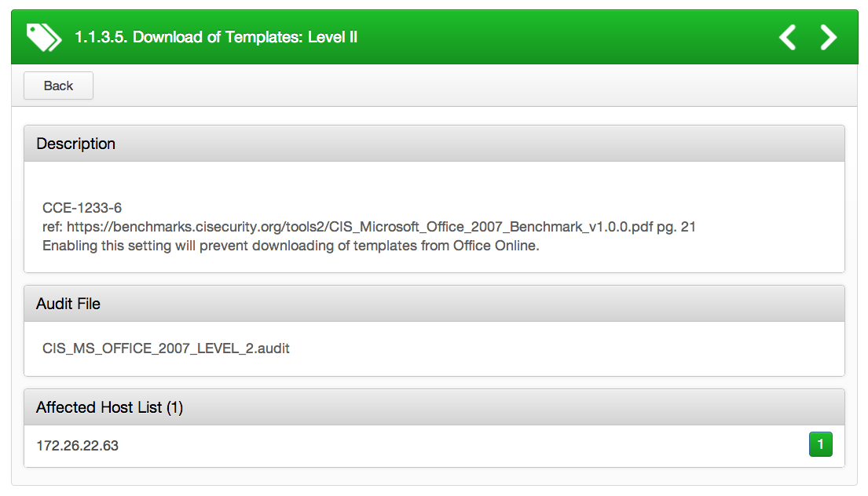
Task: Click the Affected Host List (1) title
Action: [x=110, y=407]
